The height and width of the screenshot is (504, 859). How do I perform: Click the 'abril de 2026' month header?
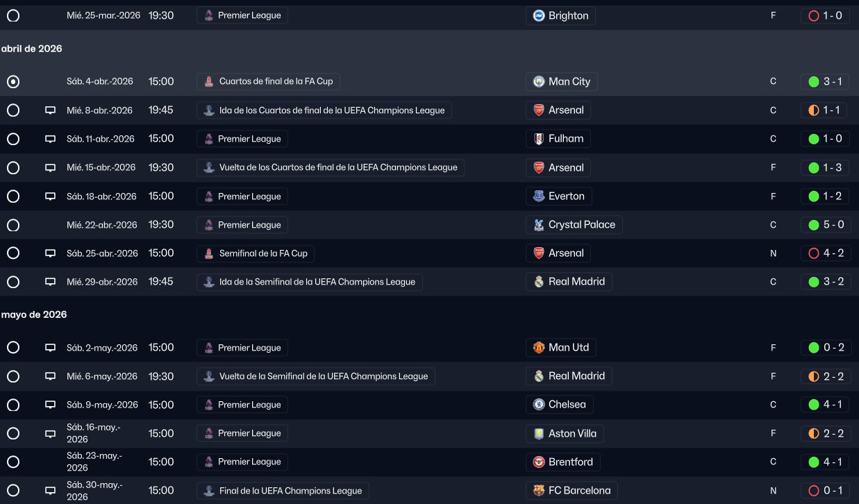pyautogui.click(x=32, y=49)
